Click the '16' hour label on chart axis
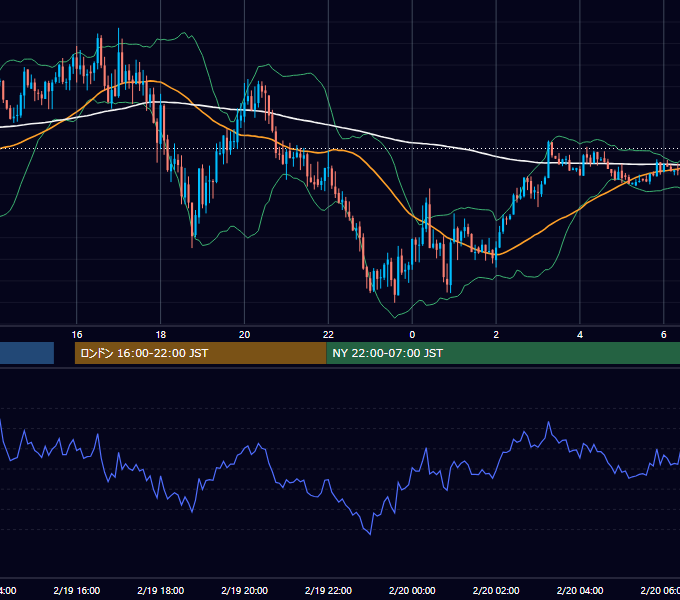 pyautogui.click(x=77, y=334)
